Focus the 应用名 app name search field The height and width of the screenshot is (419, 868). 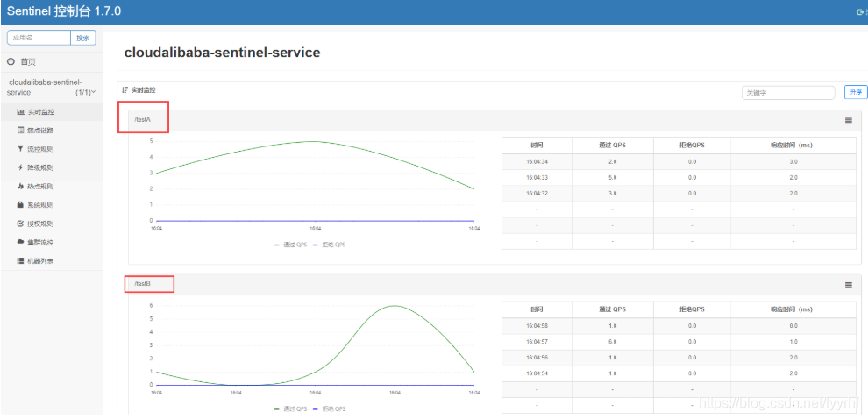tap(39, 38)
